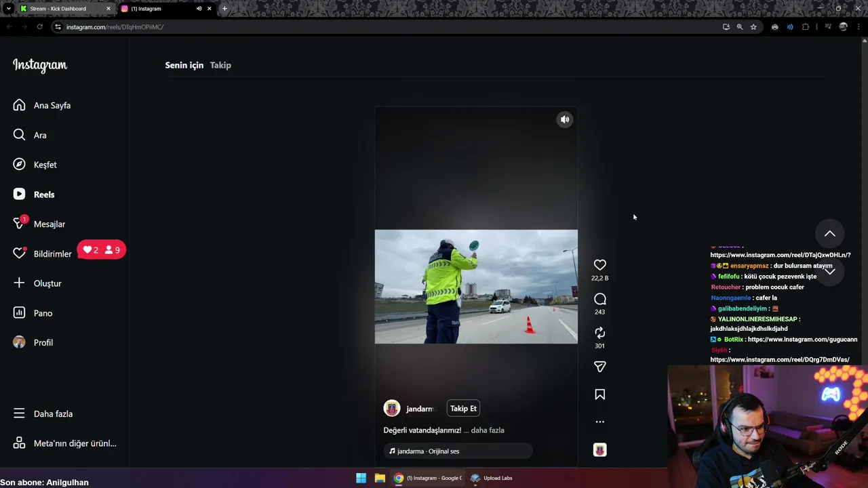Open Chrome three-dot menu
Screen dimensions: 868x488
click(859, 27)
